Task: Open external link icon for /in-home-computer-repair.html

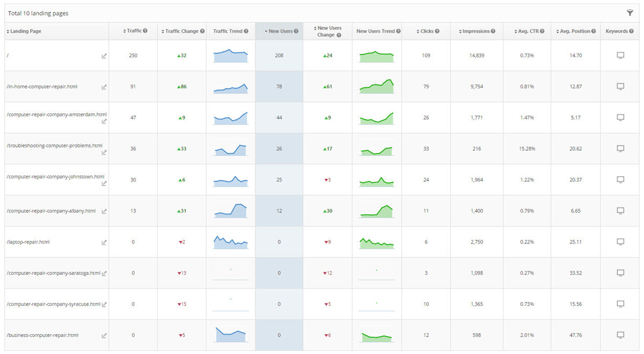Action: tap(104, 87)
